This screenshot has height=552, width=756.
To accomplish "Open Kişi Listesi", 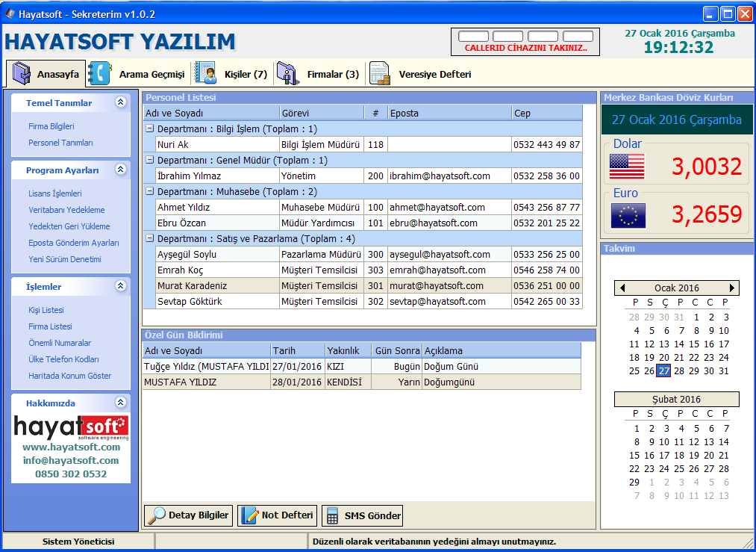I will [46, 310].
